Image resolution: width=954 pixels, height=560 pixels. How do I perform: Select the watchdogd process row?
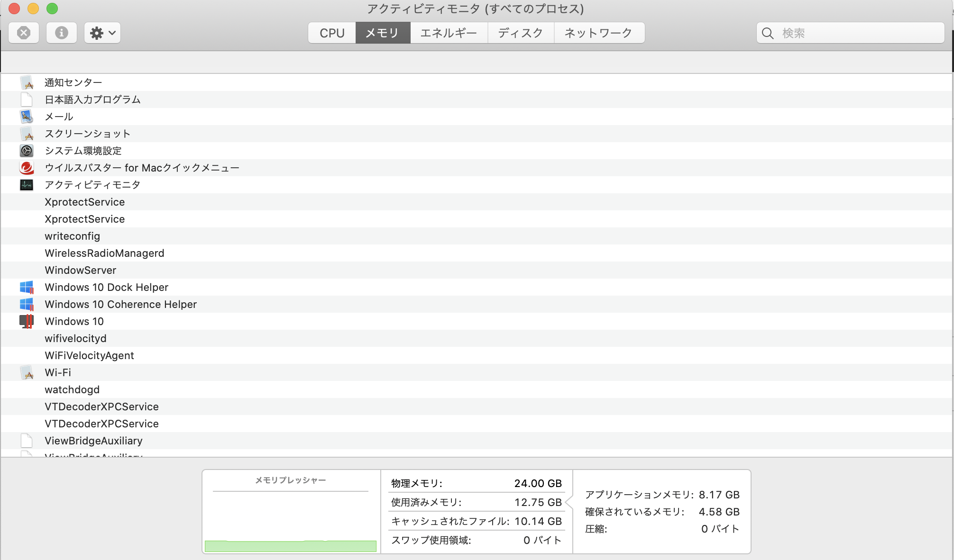(x=72, y=389)
